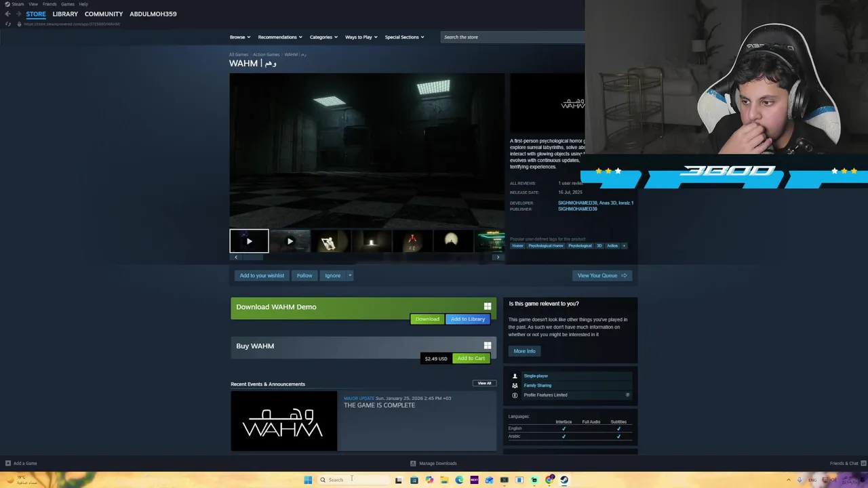
Task: Click the microphone icon in system tray
Action: pyautogui.click(x=800, y=480)
